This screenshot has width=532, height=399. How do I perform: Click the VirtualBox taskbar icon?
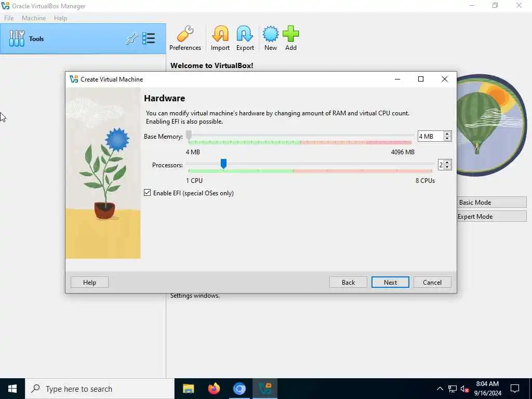[x=265, y=389]
